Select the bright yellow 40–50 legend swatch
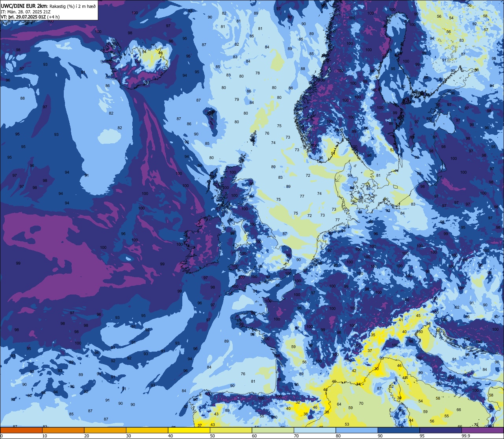 [189, 430]
